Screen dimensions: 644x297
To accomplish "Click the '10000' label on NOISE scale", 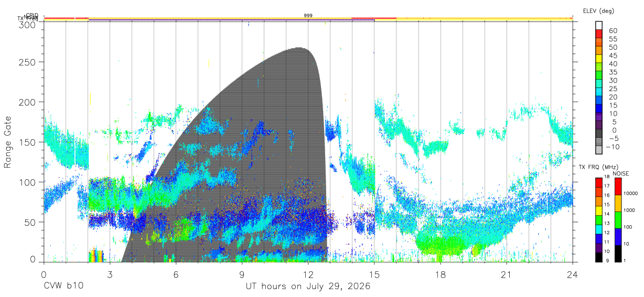I will 630,194.
